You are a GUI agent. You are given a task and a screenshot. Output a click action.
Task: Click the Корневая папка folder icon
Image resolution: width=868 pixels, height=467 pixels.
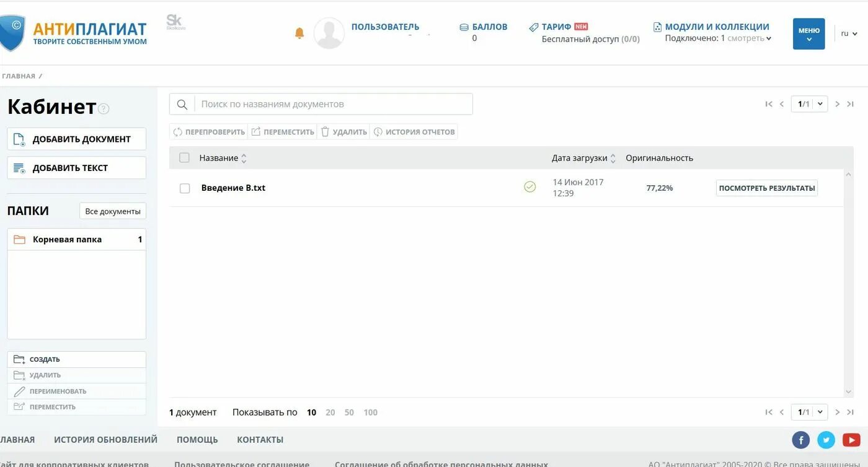19,240
